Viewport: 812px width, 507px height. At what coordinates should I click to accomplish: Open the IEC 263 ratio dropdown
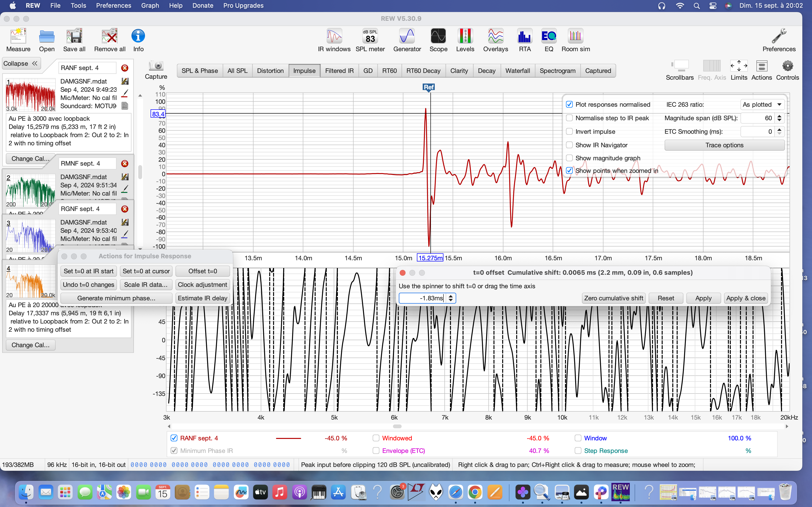pos(762,105)
